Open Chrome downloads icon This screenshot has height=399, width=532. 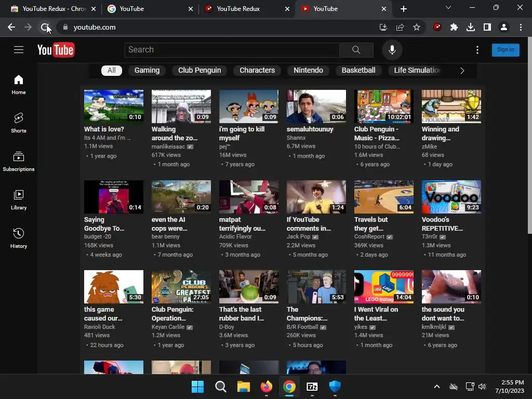(x=471, y=27)
